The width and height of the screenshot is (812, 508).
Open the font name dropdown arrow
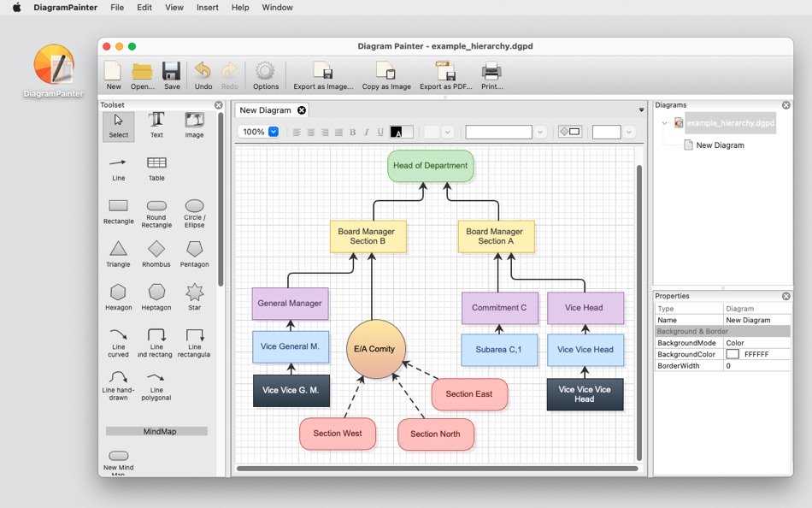click(x=540, y=133)
